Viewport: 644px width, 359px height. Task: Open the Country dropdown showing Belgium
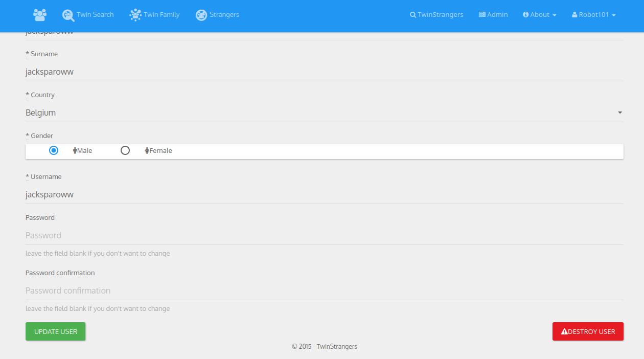[325, 113]
